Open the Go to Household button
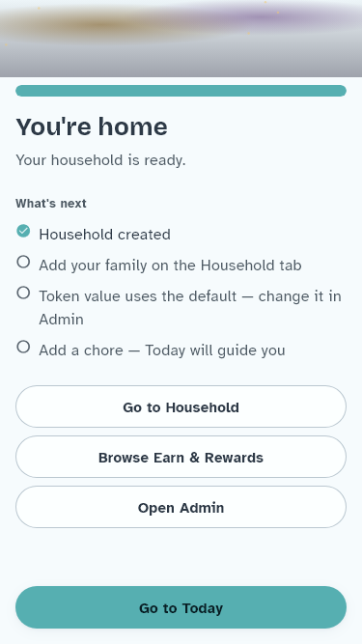The width and height of the screenshot is (362, 644). coord(181,406)
